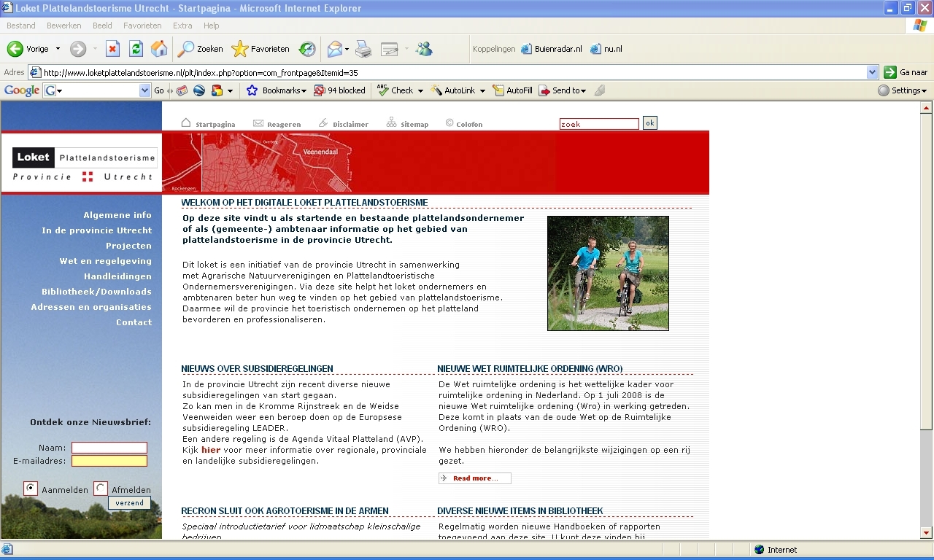Click the ok search button
The height and width of the screenshot is (560, 934).
(x=650, y=123)
